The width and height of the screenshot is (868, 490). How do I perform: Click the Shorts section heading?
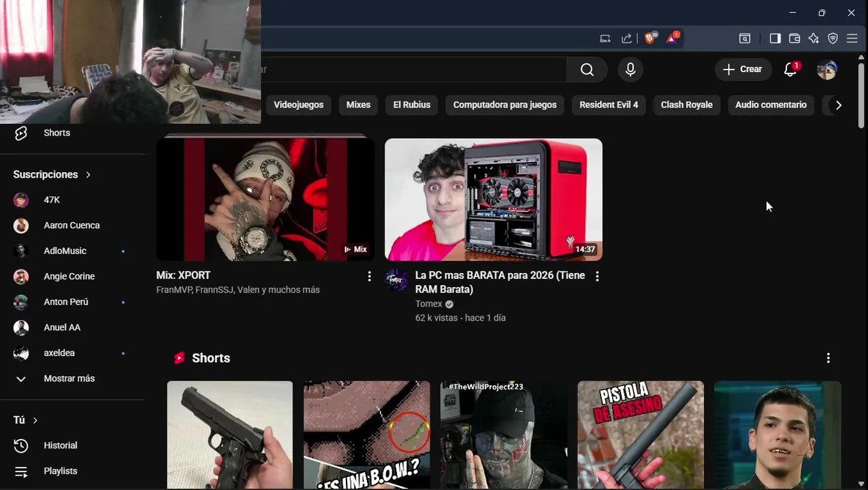[211, 358]
